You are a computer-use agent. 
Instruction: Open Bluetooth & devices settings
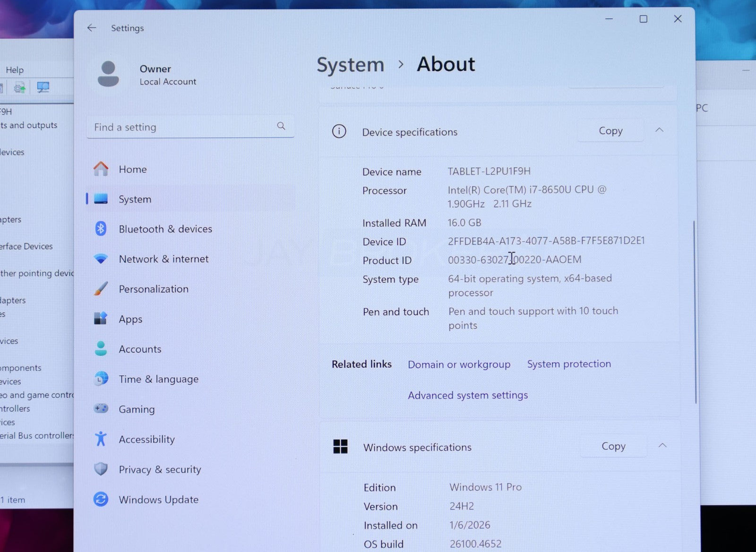pyautogui.click(x=165, y=229)
